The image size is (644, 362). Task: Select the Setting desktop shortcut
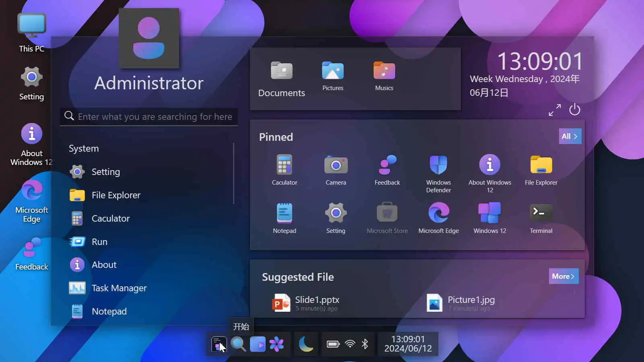click(31, 84)
